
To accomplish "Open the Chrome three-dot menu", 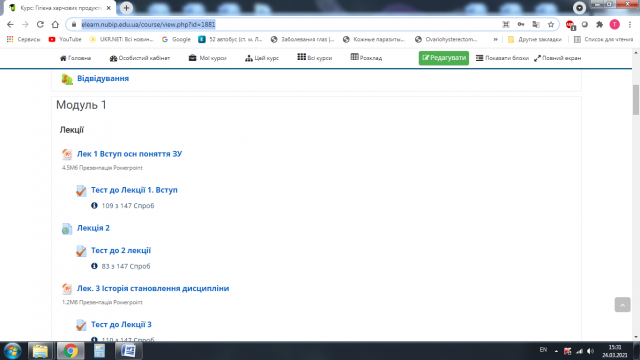I will tap(629, 24).
